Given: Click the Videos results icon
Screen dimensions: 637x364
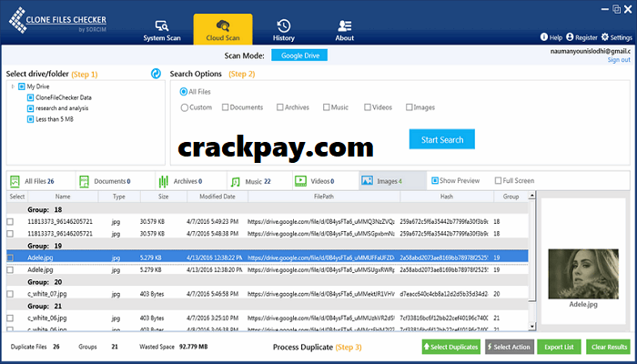Looking at the screenshot, I should [x=300, y=181].
